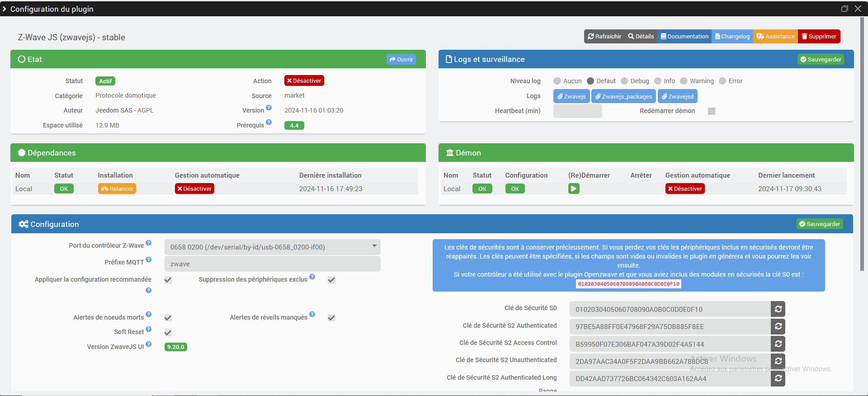Image resolution: width=868 pixels, height=396 pixels.
Task: Select the Info log level
Action: (x=658, y=81)
